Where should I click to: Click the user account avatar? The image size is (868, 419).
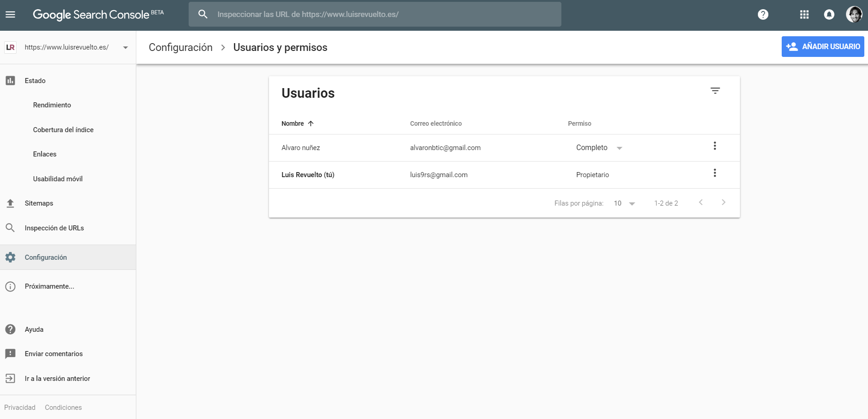tap(854, 15)
